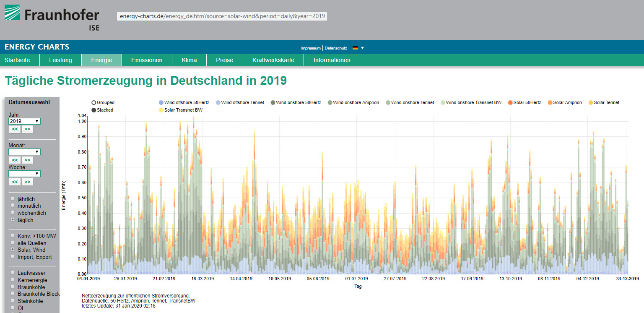Switch to the Emissionen tab
The image size is (644, 313).
click(x=147, y=60)
